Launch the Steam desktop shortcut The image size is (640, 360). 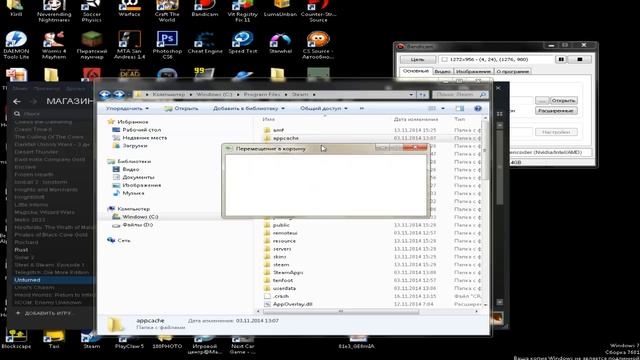tap(91, 340)
